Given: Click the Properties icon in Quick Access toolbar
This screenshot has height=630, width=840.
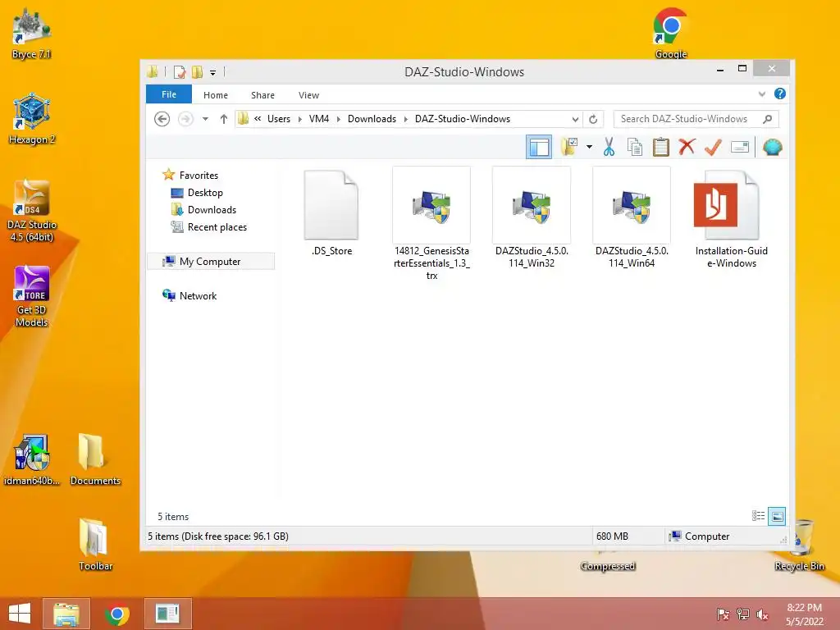Looking at the screenshot, I should click(x=180, y=72).
